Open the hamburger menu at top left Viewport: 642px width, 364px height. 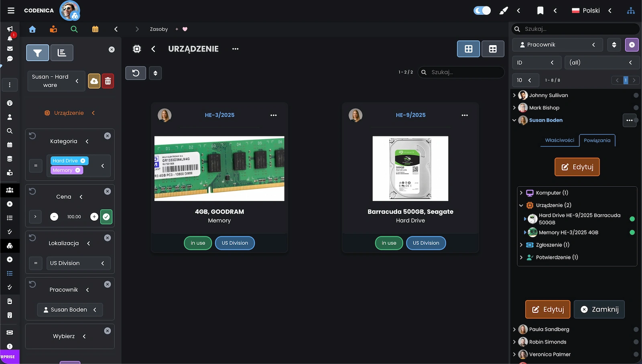pos(11,10)
